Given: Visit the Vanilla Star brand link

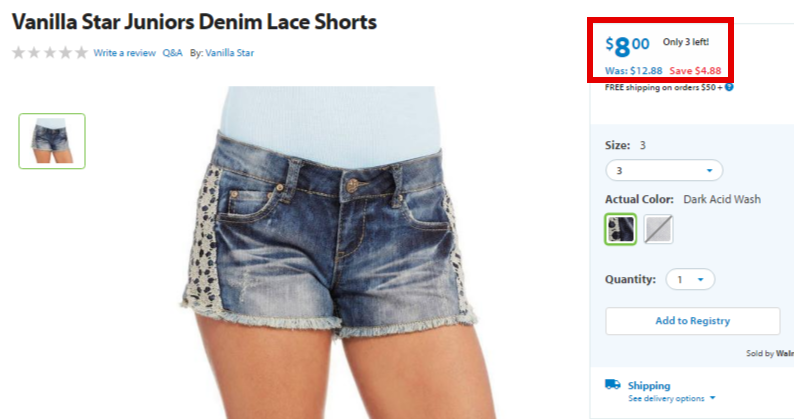Looking at the screenshot, I should click(229, 53).
